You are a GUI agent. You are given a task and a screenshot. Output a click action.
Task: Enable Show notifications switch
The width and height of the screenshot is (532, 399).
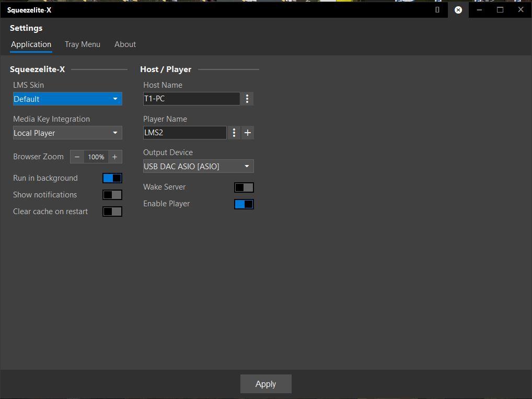(x=112, y=195)
